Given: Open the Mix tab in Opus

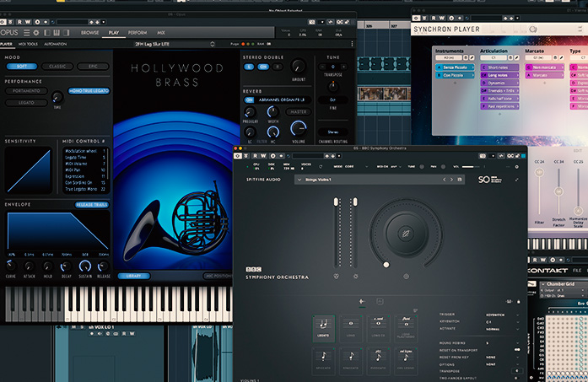Looking at the screenshot, I should pyautogui.click(x=161, y=32).
